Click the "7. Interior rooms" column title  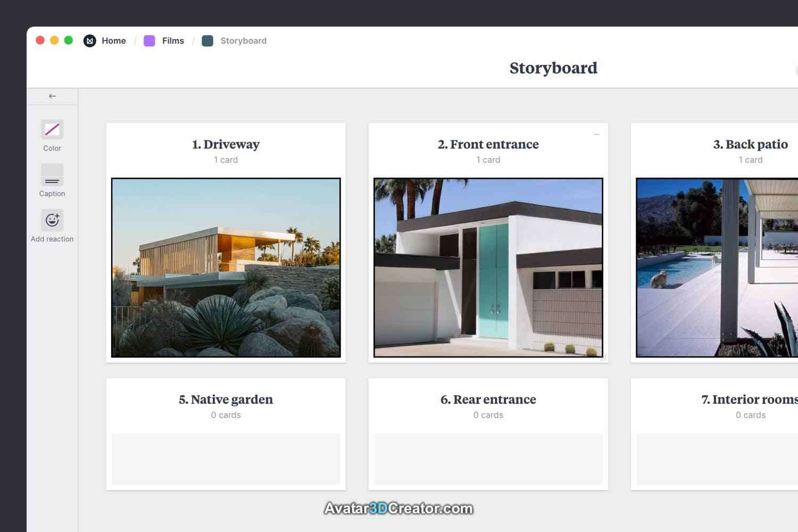pos(750,400)
